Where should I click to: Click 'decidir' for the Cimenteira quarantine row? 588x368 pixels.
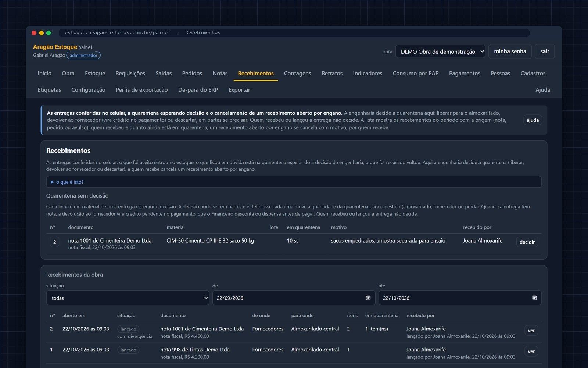[x=527, y=242]
